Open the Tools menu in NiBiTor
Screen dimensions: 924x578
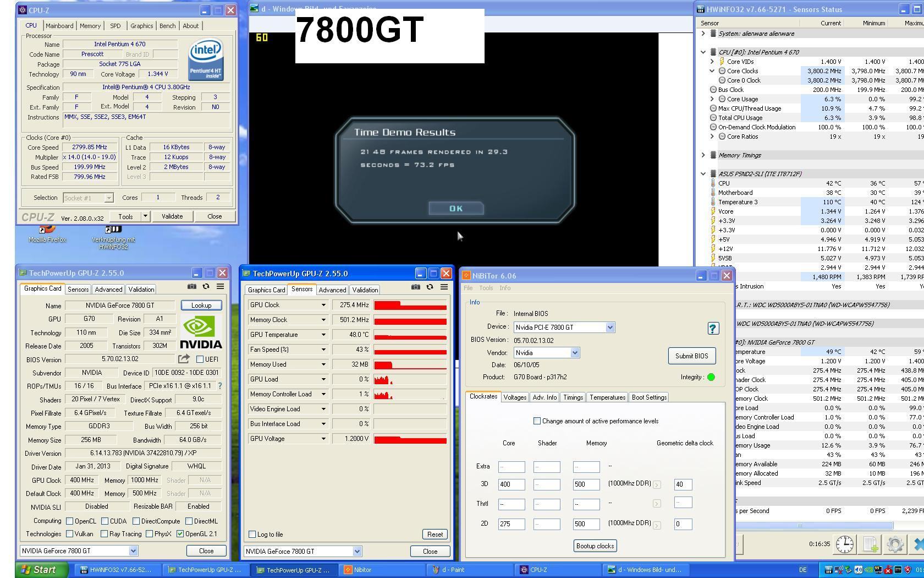click(x=486, y=288)
